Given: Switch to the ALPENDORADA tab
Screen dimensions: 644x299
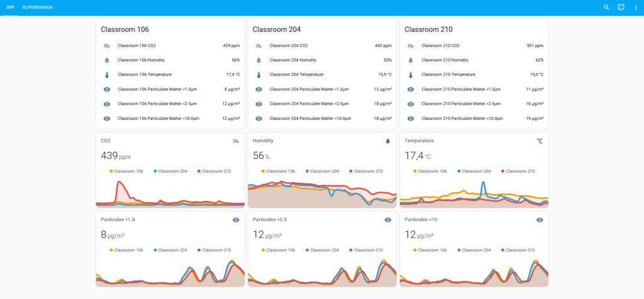Looking at the screenshot, I should pyautogui.click(x=37, y=8).
